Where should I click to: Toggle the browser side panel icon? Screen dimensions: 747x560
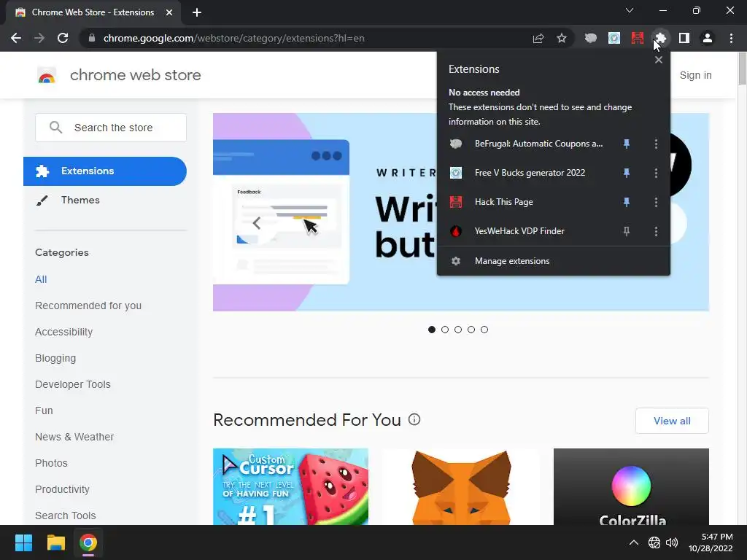(684, 38)
